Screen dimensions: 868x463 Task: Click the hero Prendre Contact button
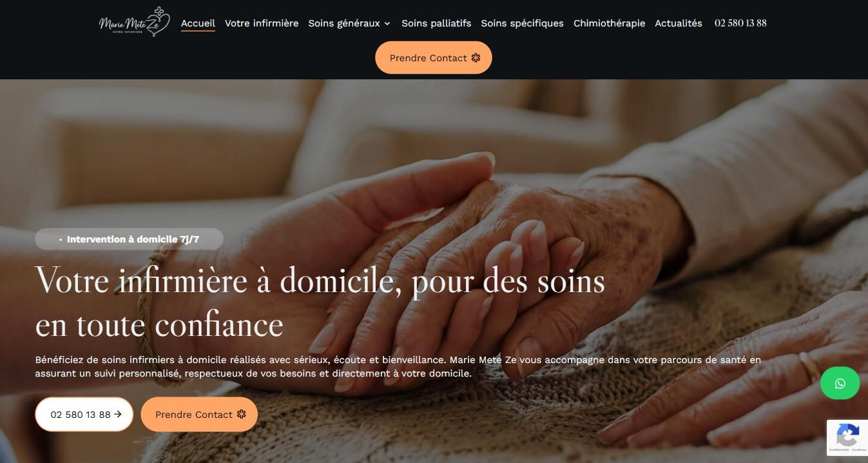point(199,414)
